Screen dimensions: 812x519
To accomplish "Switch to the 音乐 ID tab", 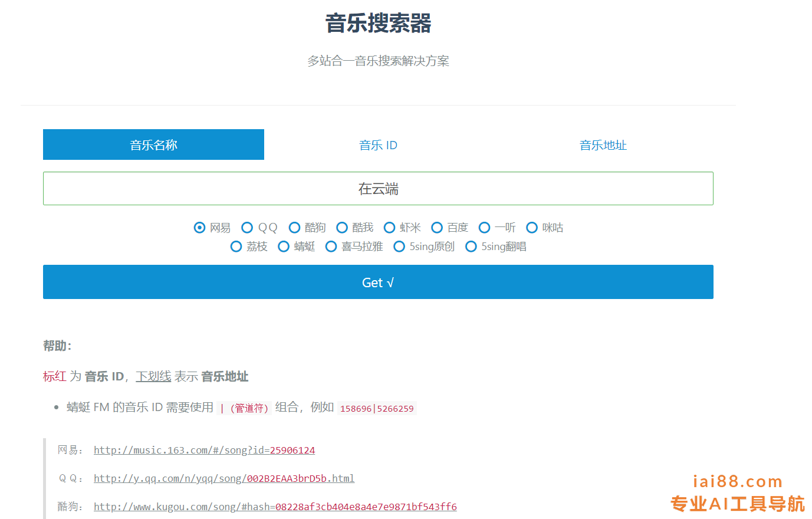I will click(x=378, y=145).
